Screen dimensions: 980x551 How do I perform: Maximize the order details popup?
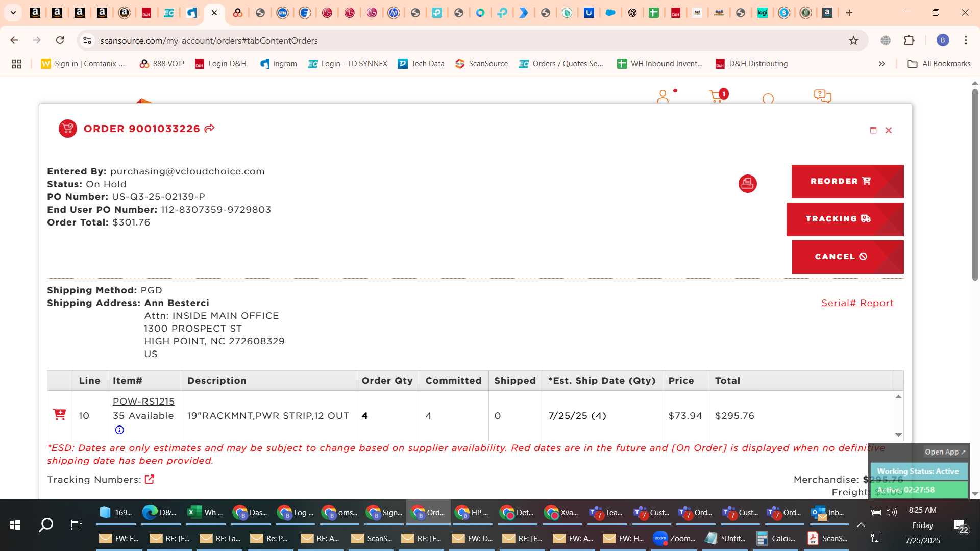click(x=873, y=130)
